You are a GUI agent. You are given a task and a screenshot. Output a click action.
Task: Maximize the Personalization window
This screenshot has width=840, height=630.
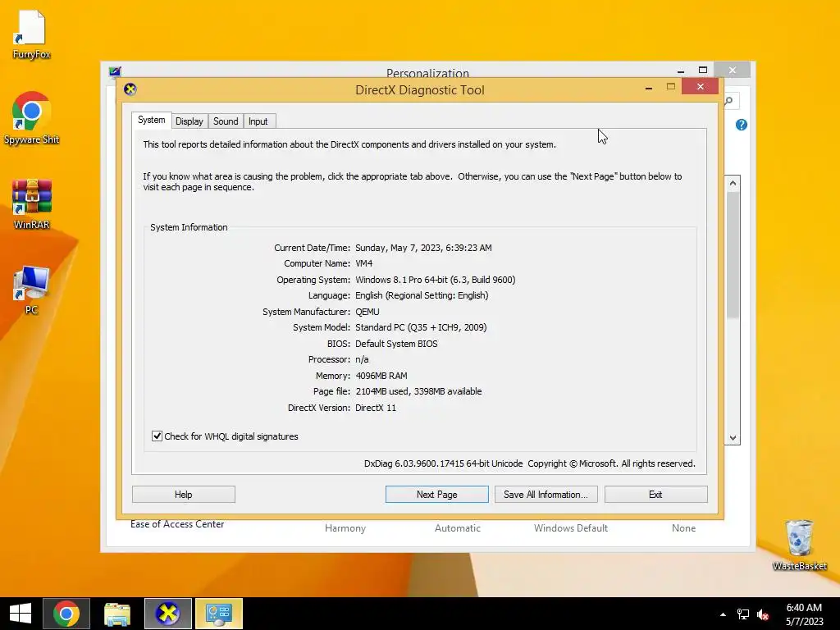click(703, 71)
